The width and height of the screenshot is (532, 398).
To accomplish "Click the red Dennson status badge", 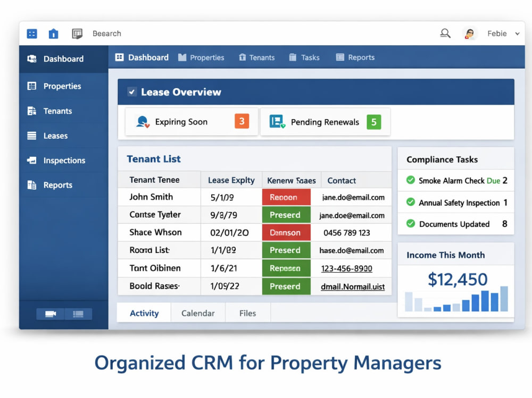I will click(x=286, y=233).
